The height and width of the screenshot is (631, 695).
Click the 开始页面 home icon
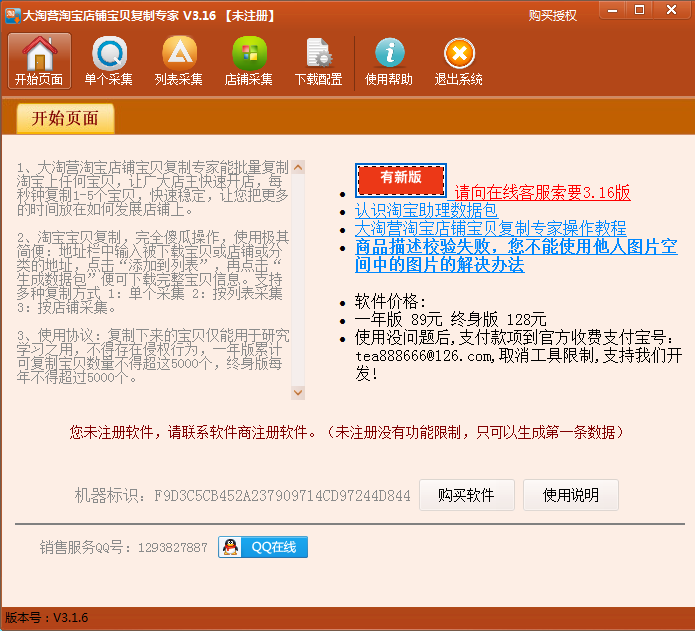[x=39, y=61]
